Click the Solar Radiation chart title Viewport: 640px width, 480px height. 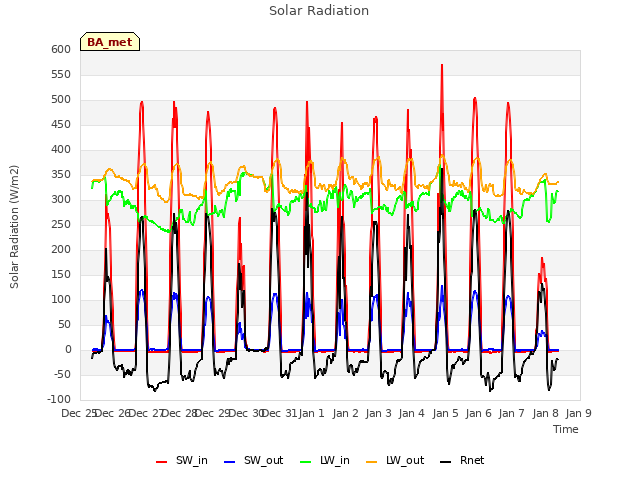[x=319, y=11]
